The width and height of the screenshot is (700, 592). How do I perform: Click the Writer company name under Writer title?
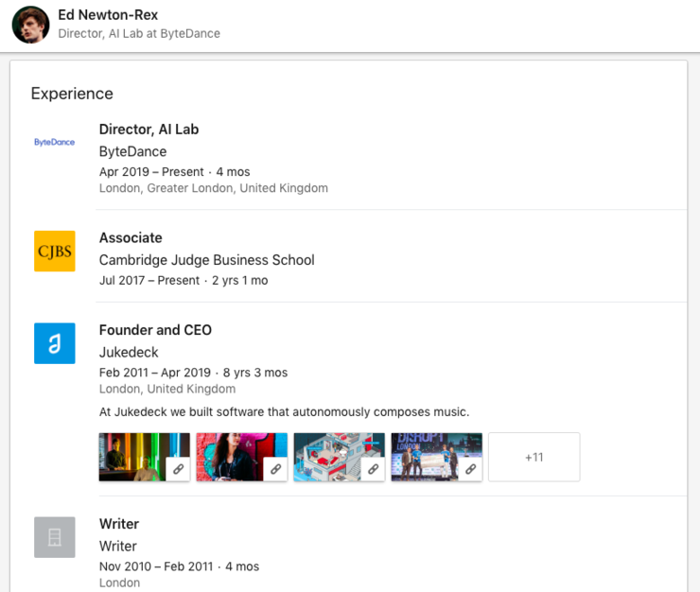(x=118, y=546)
